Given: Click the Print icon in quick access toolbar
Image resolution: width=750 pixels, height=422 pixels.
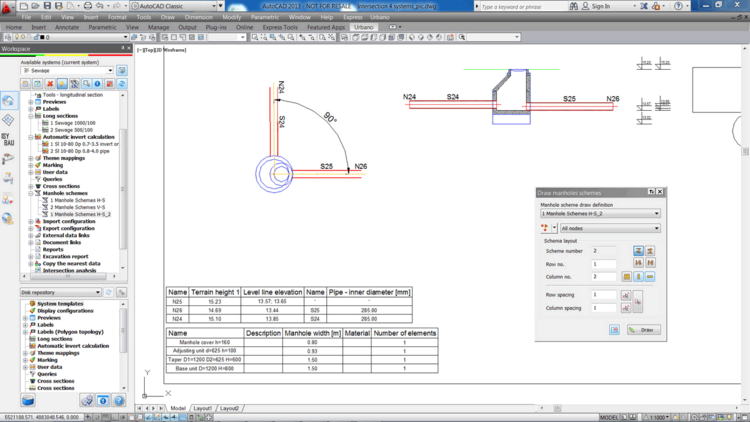Looking at the screenshot, I should [x=87, y=6].
